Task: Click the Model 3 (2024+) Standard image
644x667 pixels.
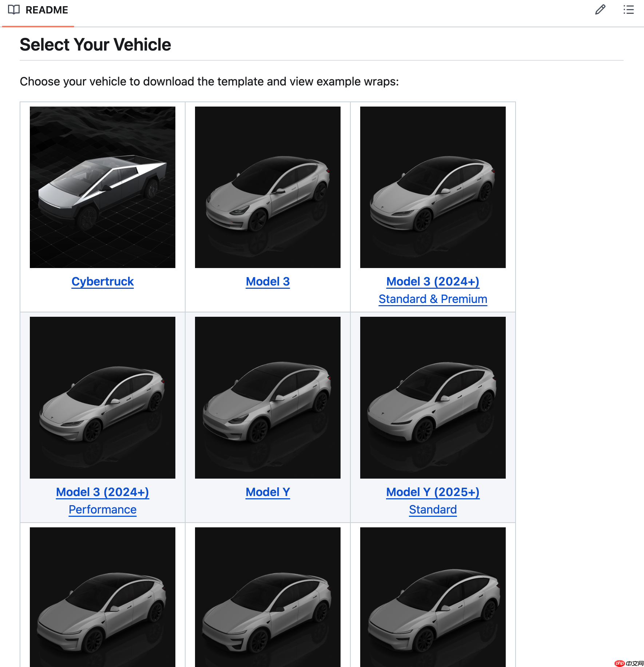Action: [433, 187]
